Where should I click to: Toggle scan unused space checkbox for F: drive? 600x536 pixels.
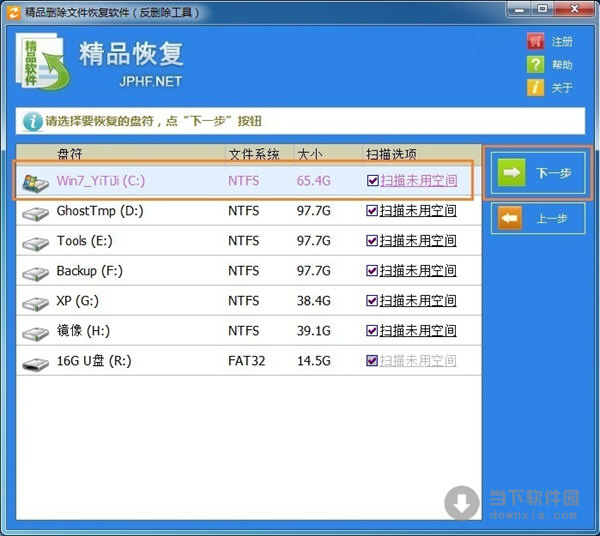(x=372, y=270)
